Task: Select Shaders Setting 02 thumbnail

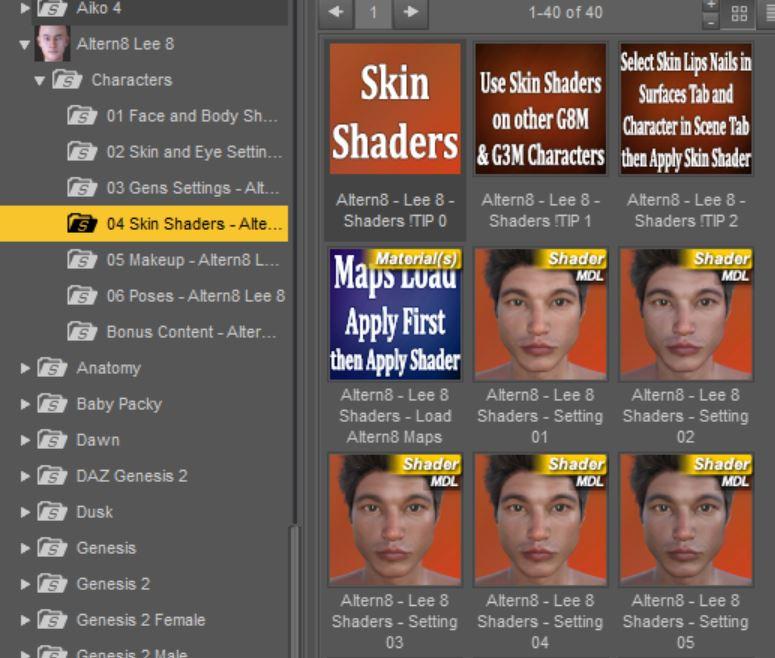Action: 686,314
